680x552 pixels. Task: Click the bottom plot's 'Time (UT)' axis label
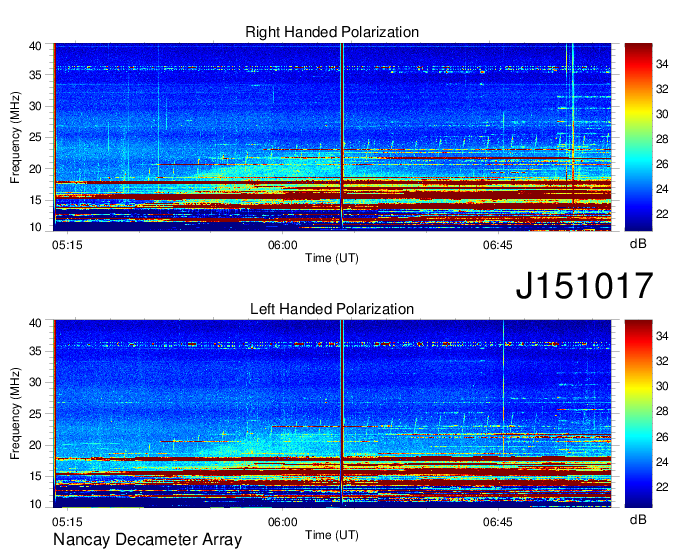click(x=332, y=535)
